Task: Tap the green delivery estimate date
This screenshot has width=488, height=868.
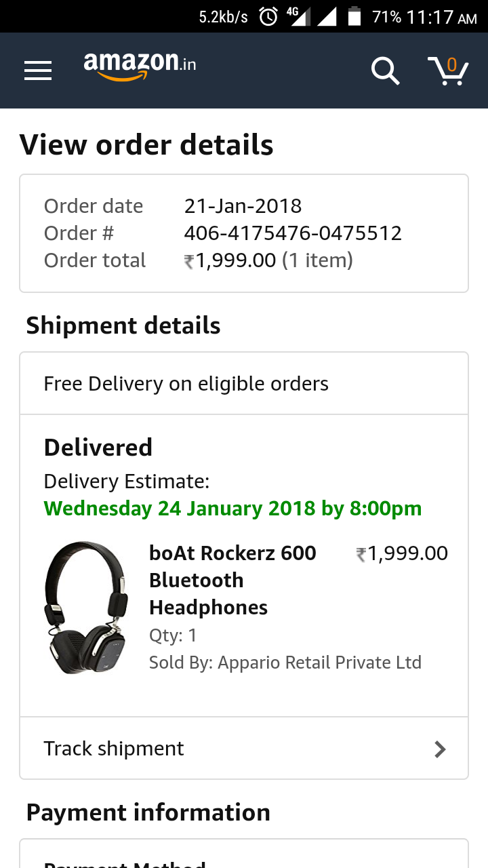Action: [232, 509]
